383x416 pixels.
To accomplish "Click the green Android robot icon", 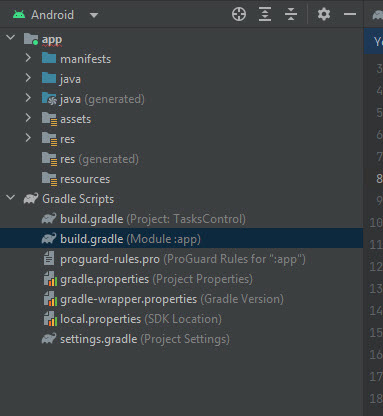I will click(x=19, y=15).
